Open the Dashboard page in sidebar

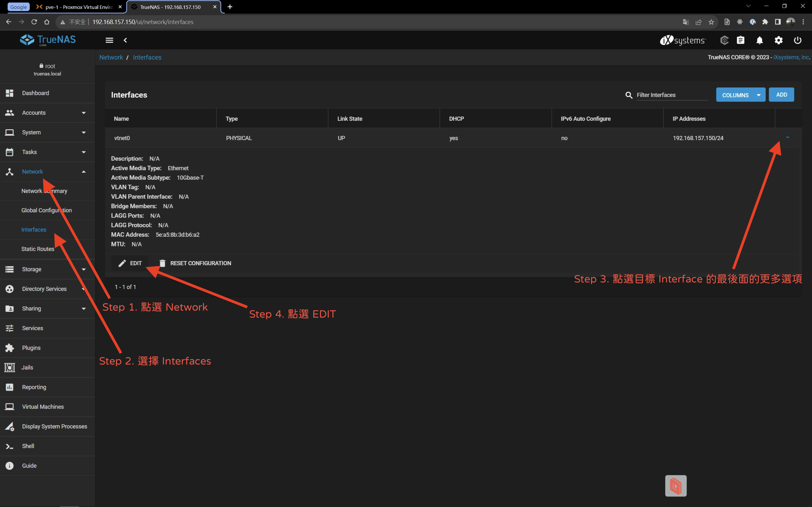[35, 93]
